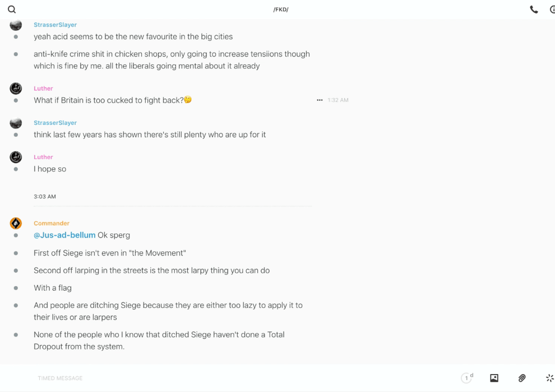555x392 pixels.
Task: Click Commander's orange avatar icon
Action: coord(16,223)
